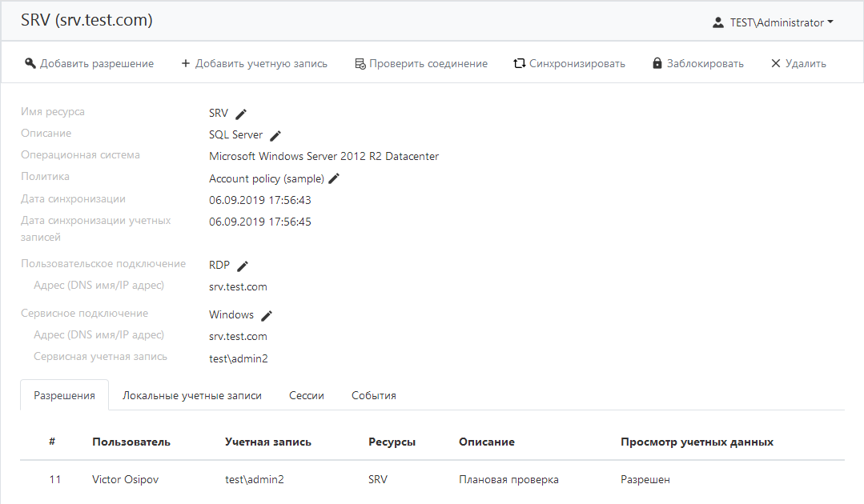Screen dimensions: 864x504
Task: Select the События tab
Action: pos(374,395)
